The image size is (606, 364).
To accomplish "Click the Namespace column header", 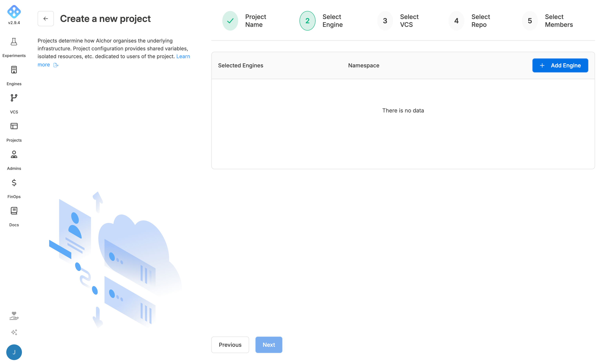I will [364, 65].
